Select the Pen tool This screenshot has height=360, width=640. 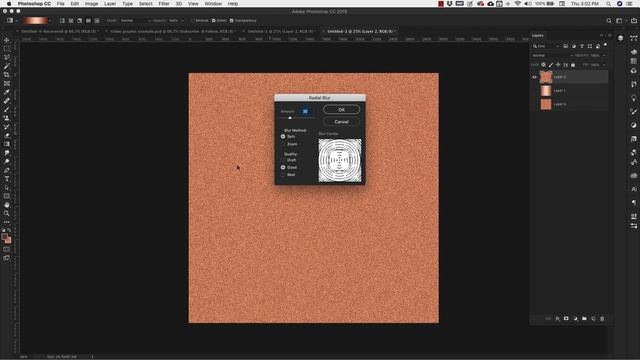tap(7, 170)
